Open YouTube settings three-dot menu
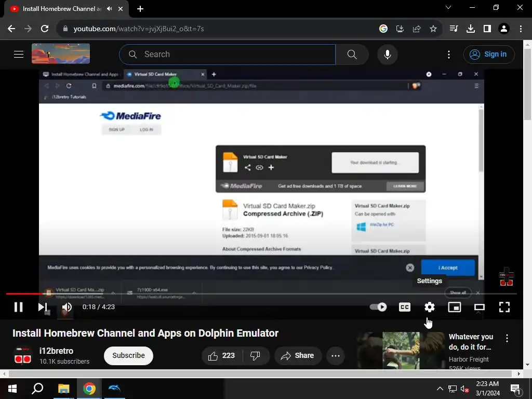532x399 pixels. 449,54
